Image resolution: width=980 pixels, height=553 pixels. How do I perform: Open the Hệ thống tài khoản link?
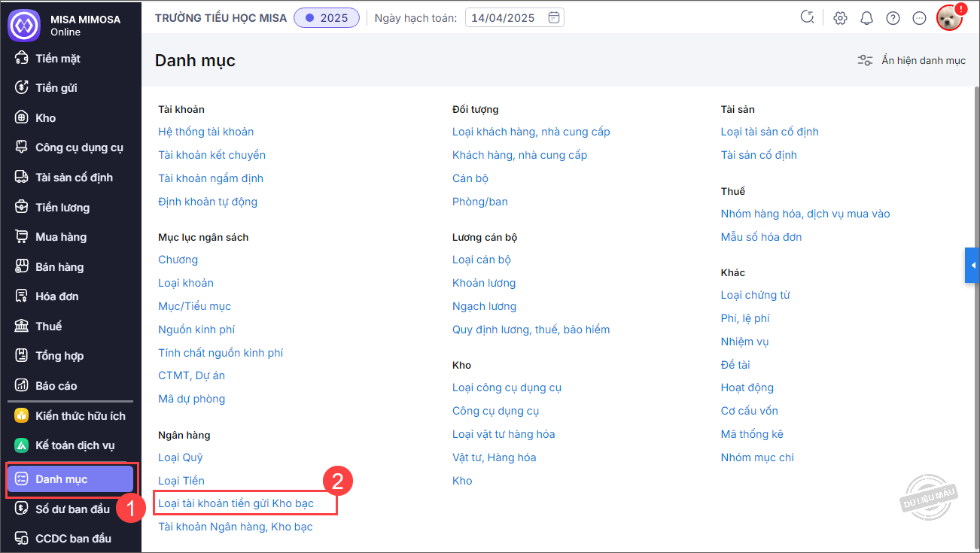(x=205, y=132)
